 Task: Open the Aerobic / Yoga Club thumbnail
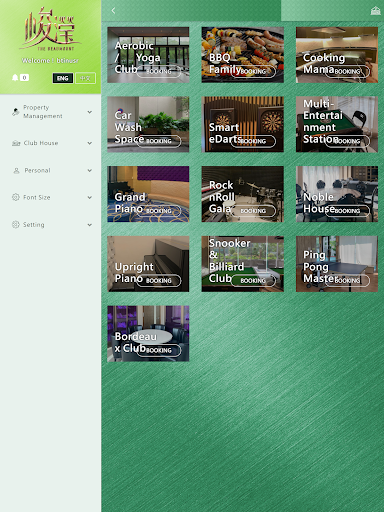[148, 55]
